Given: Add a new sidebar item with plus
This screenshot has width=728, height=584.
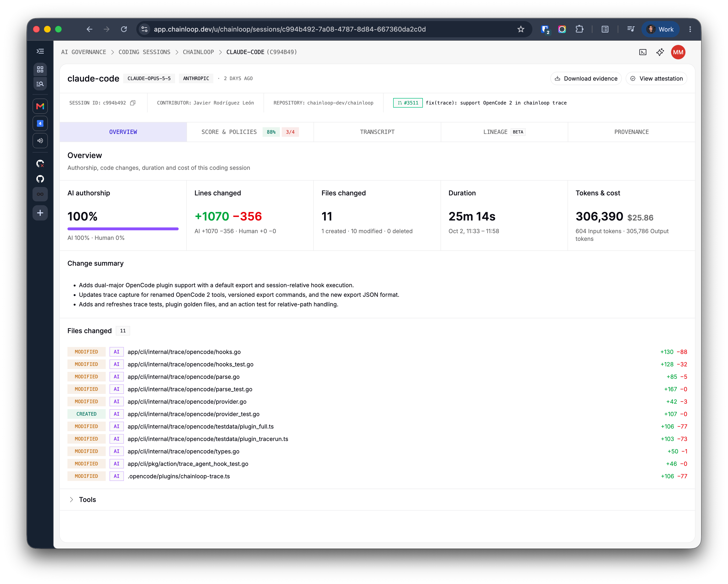Looking at the screenshot, I should [40, 213].
